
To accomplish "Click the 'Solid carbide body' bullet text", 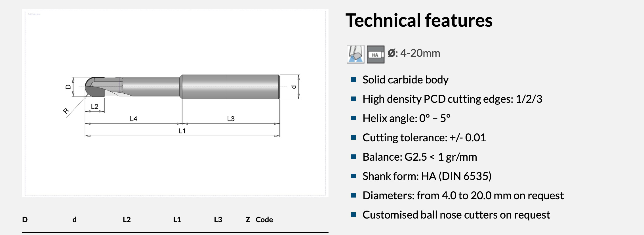I will pyautogui.click(x=405, y=80).
